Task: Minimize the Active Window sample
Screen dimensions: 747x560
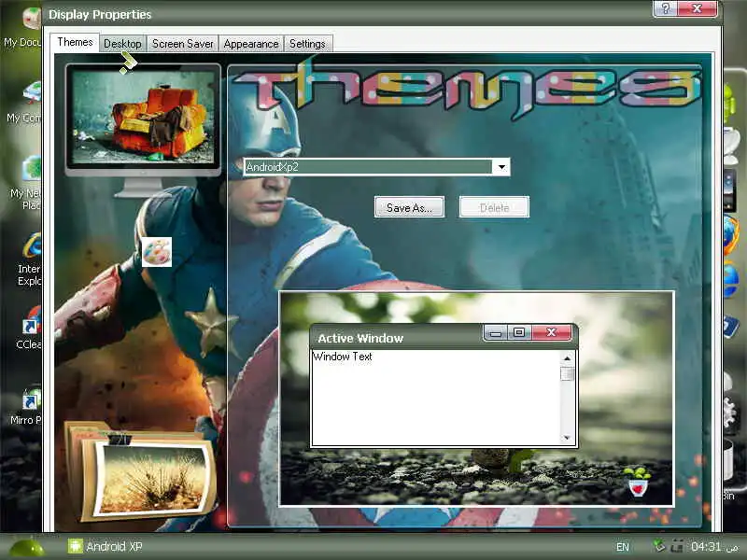Action: (x=496, y=333)
